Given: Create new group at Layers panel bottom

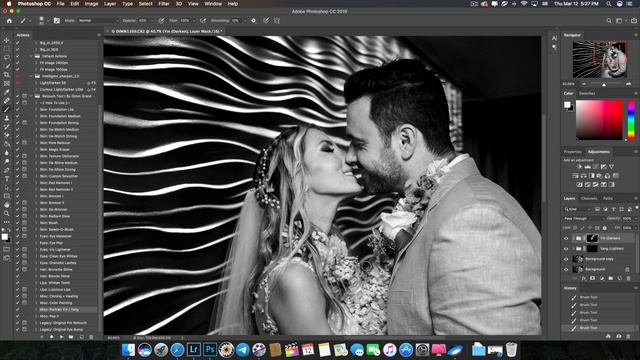Looking at the screenshot, I should (611, 278).
